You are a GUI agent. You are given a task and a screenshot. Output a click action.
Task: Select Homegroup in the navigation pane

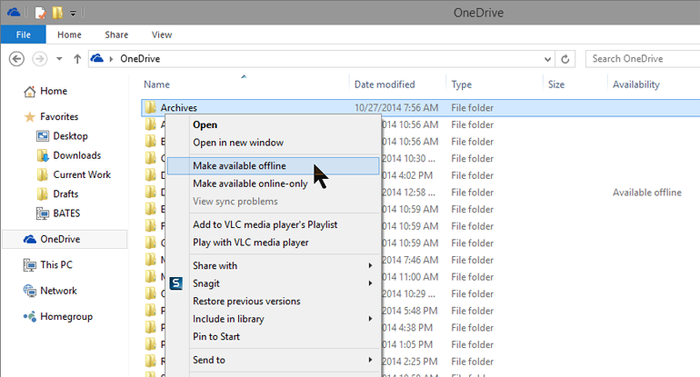coord(66,317)
